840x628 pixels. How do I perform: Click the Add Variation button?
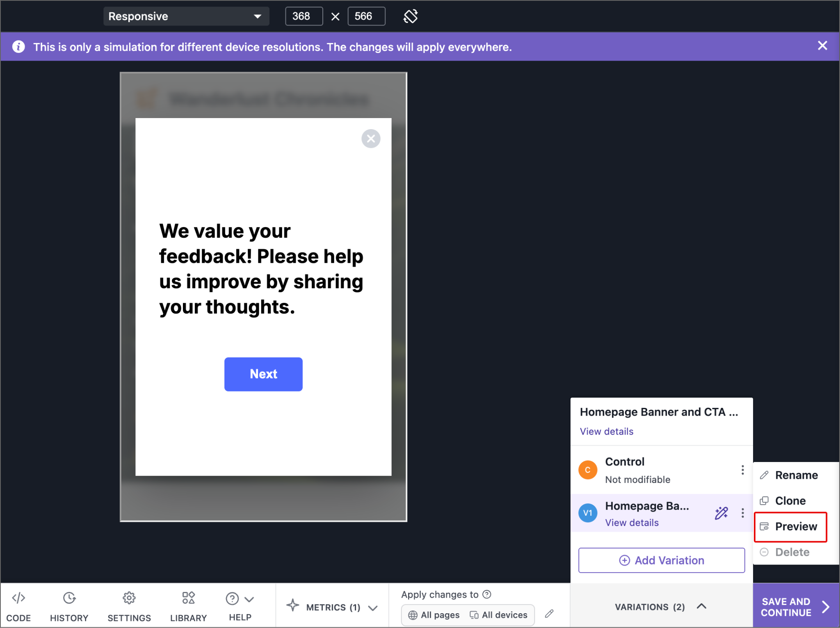[661, 560]
